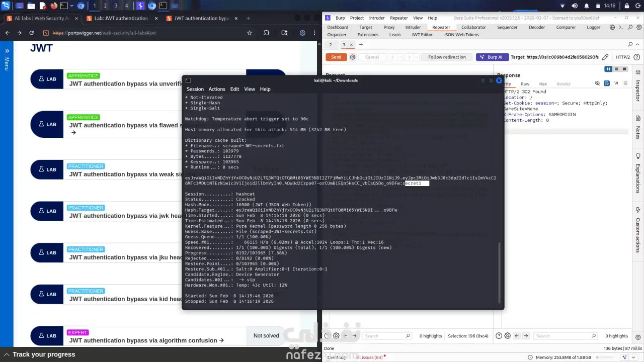The width and height of the screenshot is (644, 362).
Task: Collapse the Repeater tab bar chevron
Action: [x=637, y=45]
